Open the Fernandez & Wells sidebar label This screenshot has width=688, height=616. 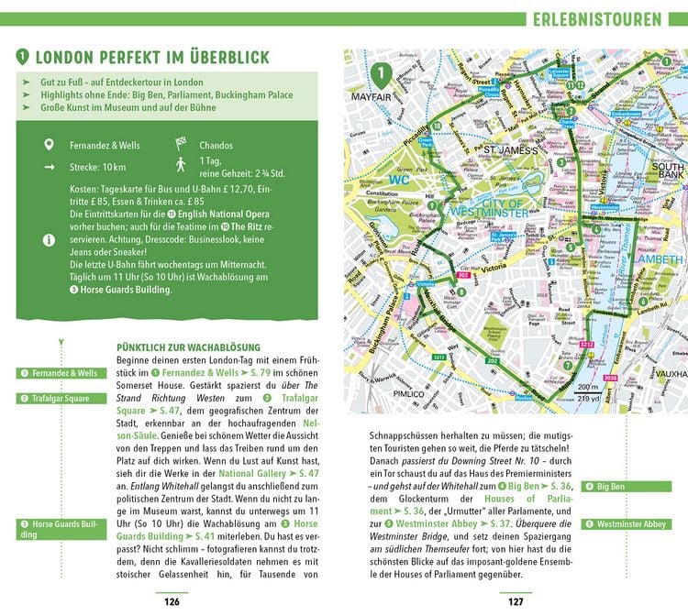[x=61, y=373]
